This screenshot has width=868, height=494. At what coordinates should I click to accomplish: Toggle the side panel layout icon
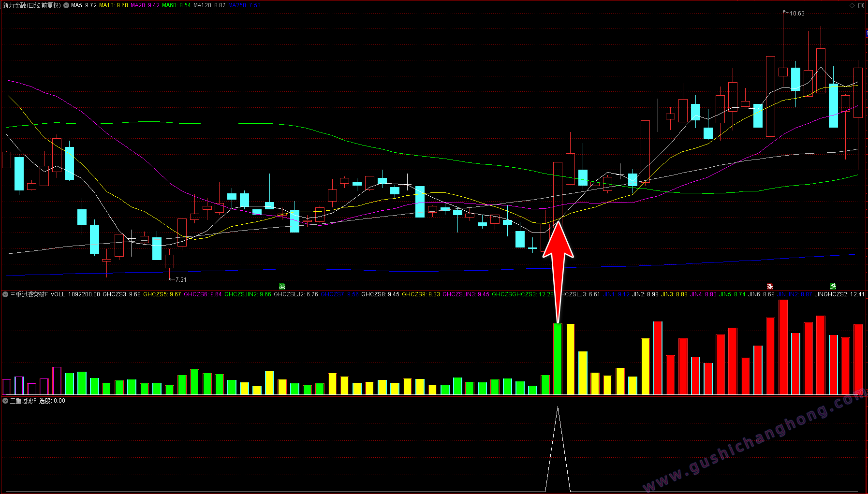(x=861, y=6)
